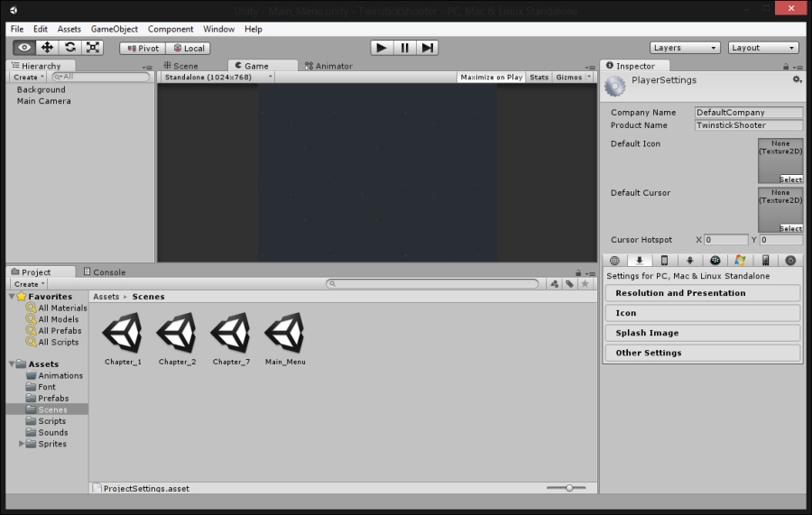Open the Chapter_1 scene asset
The height and width of the screenshot is (515, 812).
123,338
